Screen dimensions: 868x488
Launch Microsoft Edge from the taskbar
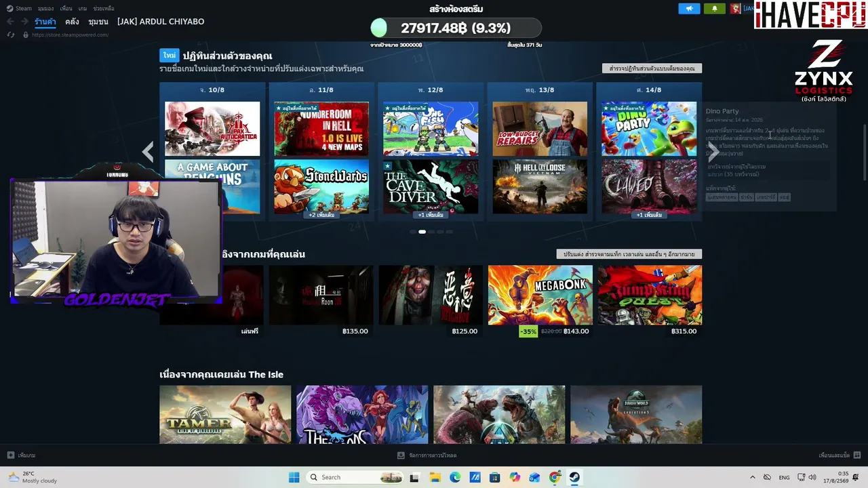[455, 477]
